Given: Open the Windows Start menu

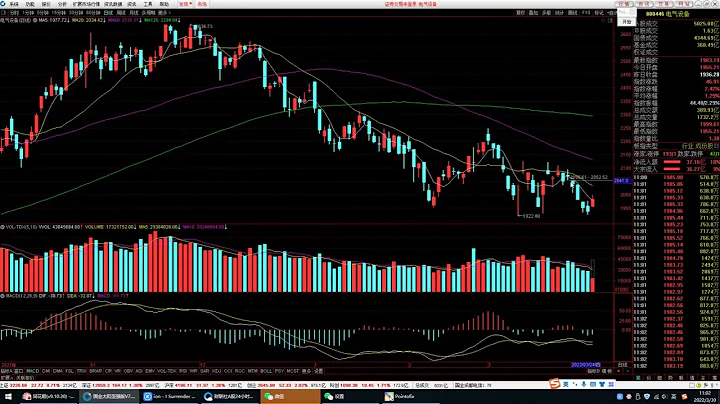Looking at the screenshot, I should pyautogui.click(x=8, y=396).
